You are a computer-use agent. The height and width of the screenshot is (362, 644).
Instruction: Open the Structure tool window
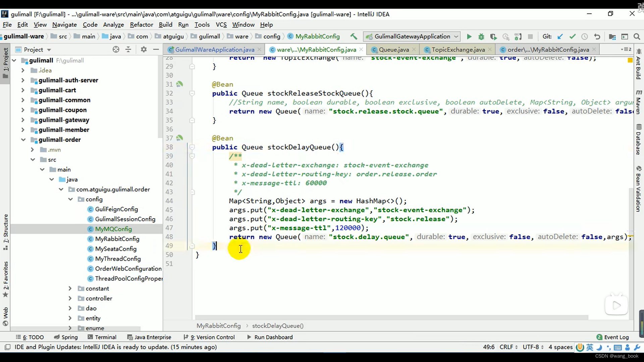click(x=6, y=232)
